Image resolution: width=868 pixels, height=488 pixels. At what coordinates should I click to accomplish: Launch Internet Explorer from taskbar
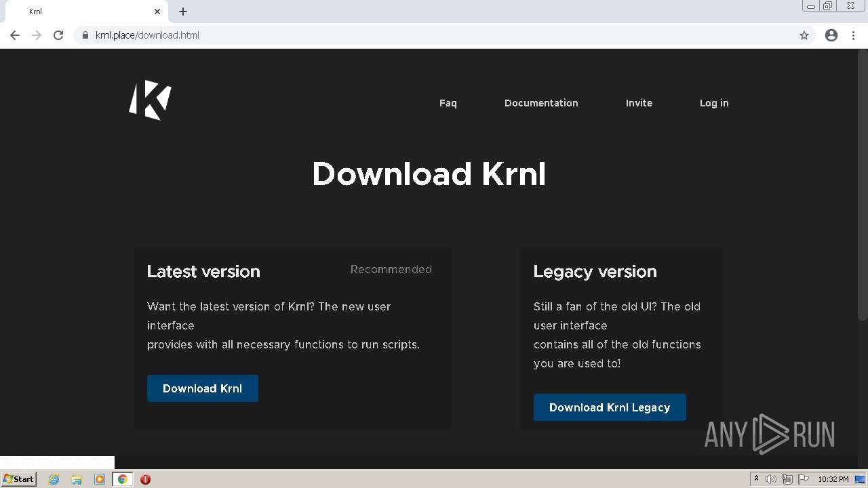(x=54, y=479)
